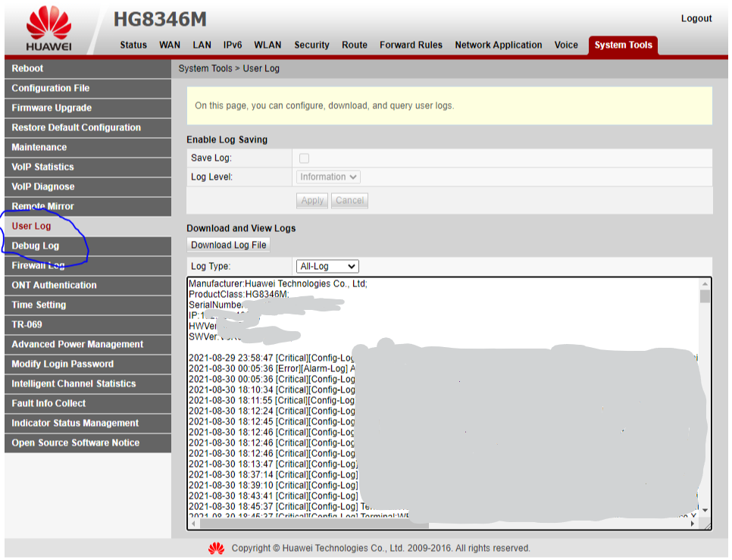732x560 pixels.
Task: Click the log area scroll-up arrow
Action: click(x=705, y=283)
